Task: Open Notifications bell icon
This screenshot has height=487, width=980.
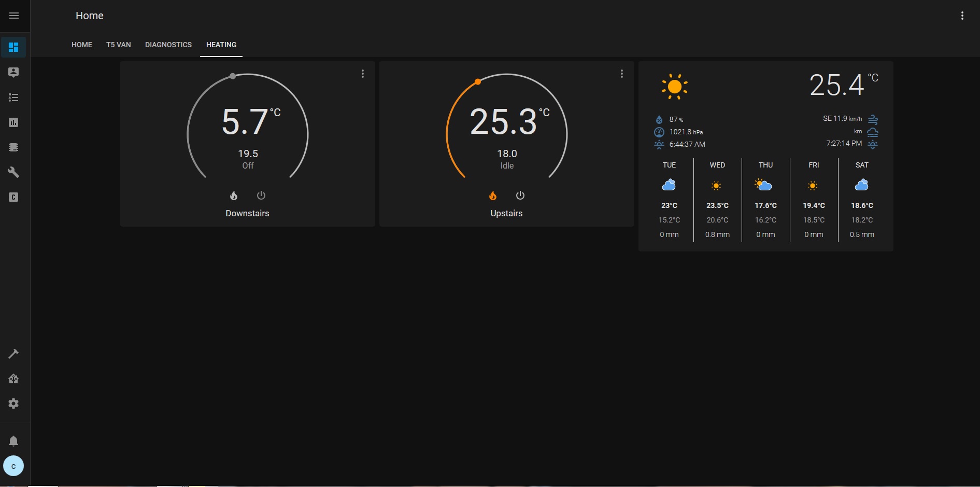Action: (13, 441)
